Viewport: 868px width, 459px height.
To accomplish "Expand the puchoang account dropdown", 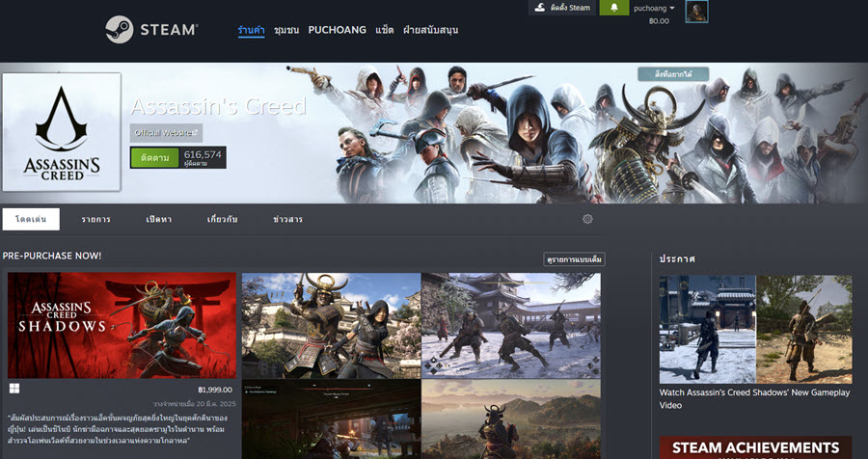I will pos(654,9).
